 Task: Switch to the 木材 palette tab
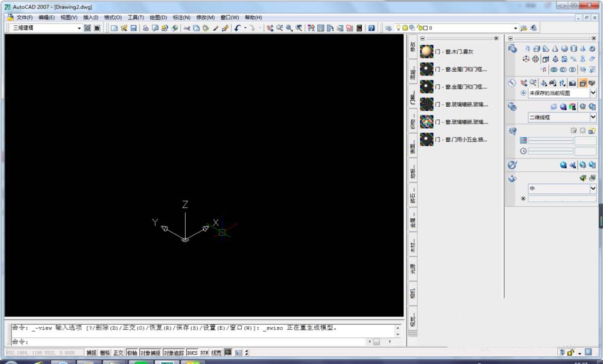(x=412, y=246)
